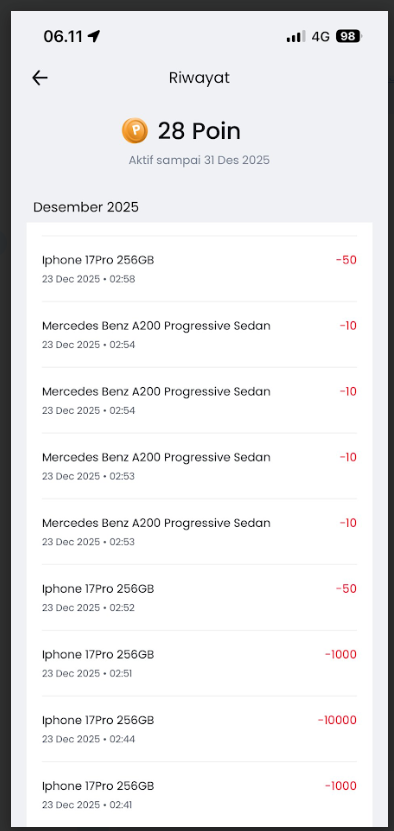
Task: Tap the location arrow in status bar
Action: click(94, 36)
